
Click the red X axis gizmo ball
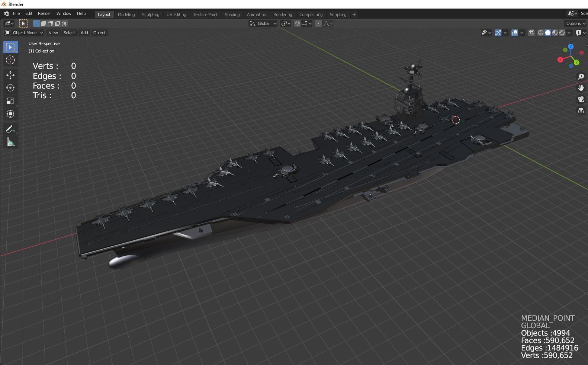tap(560, 60)
